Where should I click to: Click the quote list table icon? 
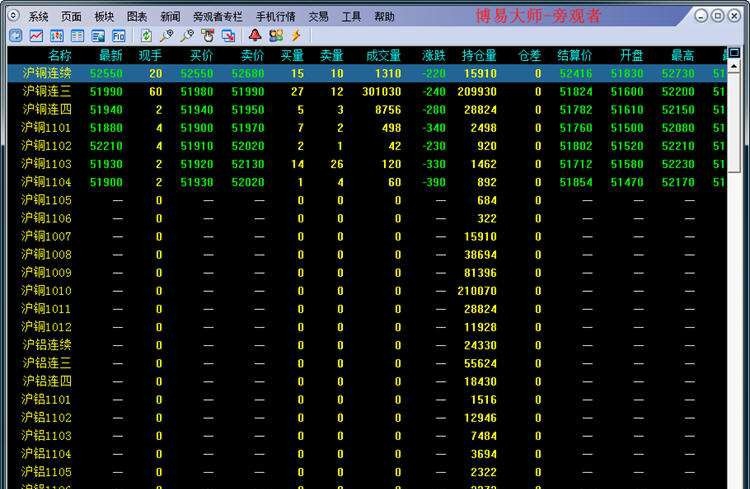tap(77, 36)
